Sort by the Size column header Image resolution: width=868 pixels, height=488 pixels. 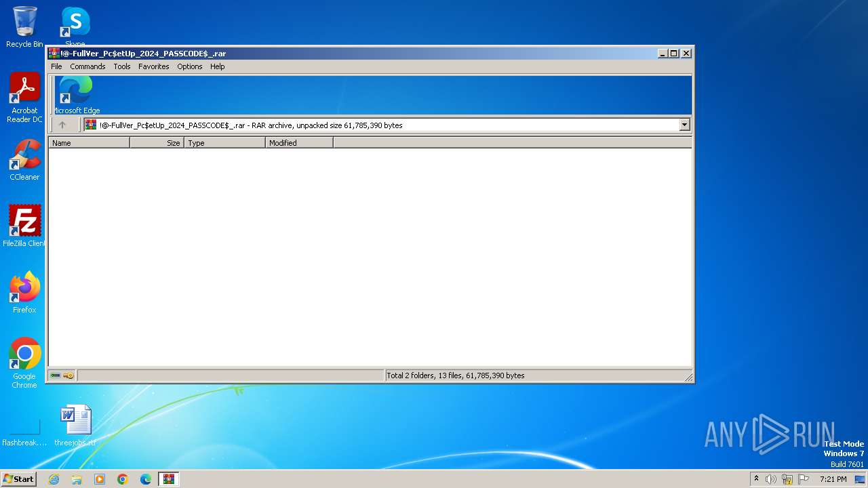point(157,143)
